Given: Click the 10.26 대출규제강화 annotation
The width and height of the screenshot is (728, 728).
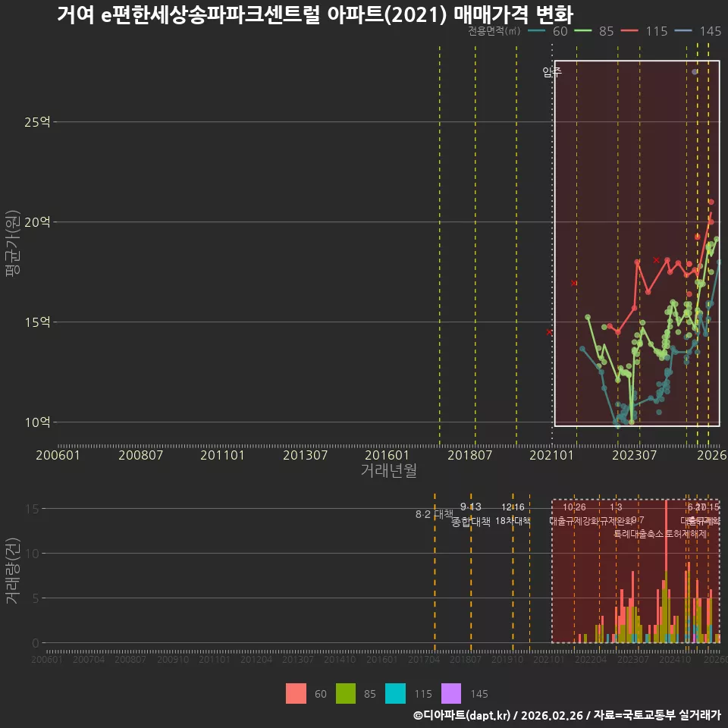Looking at the screenshot, I should tap(574, 514).
